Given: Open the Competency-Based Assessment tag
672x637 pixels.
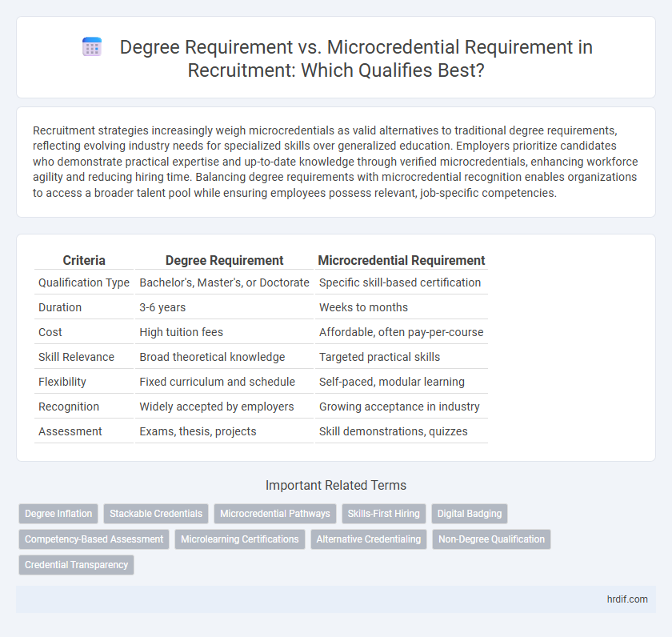Looking at the screenshot, I should (x=94, y=539).
